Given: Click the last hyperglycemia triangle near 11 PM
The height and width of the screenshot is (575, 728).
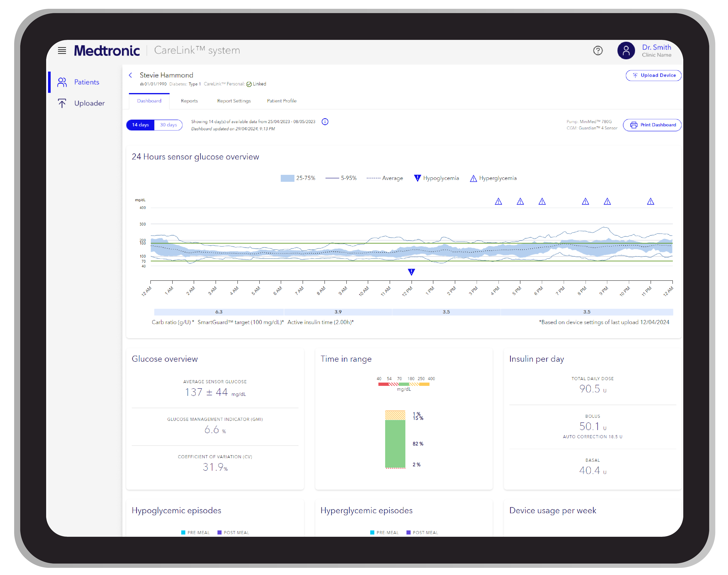Looking at the screenshot, I should pos(650,201).
